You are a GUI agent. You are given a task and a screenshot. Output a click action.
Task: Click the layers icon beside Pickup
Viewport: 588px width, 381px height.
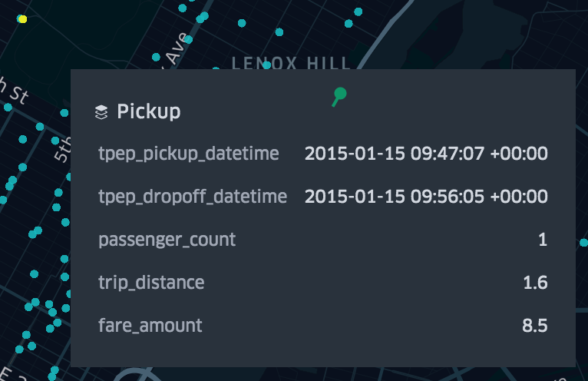101,112
